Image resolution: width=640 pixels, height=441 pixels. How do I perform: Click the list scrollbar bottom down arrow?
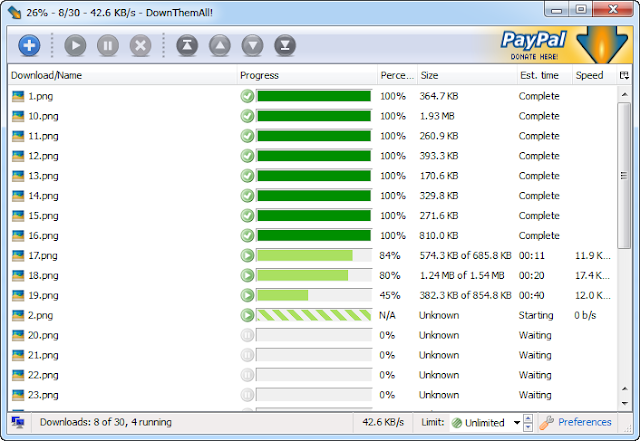tap(624, 403)
